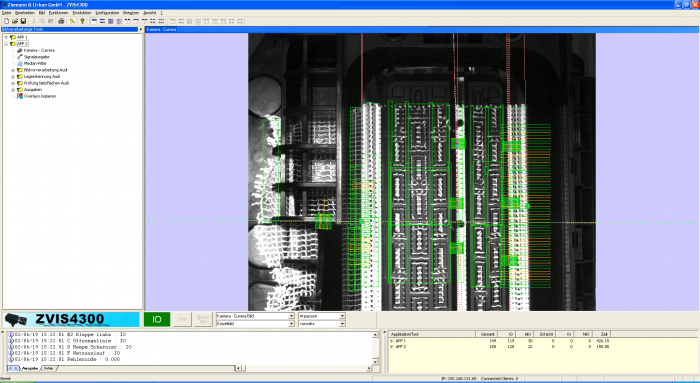This screenshot has width=700, height=383.
Task: Click the yellow key toolbar icon
Action: tap(83, 21)
